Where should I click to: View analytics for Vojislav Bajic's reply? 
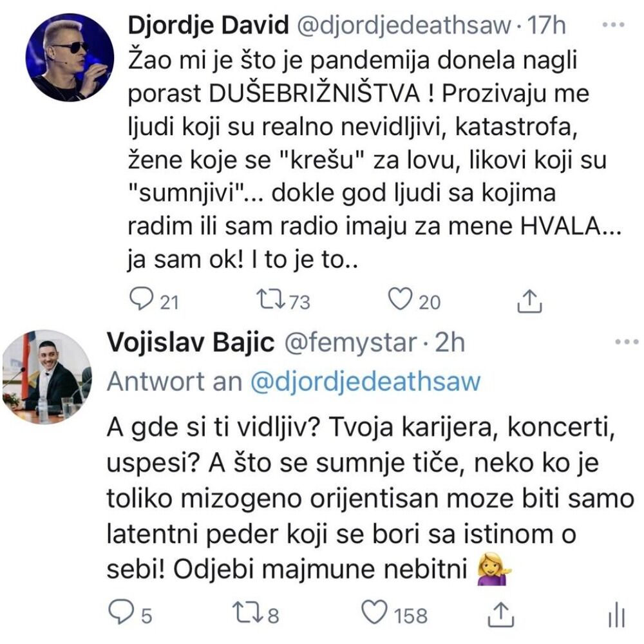[x=616, y=616]
